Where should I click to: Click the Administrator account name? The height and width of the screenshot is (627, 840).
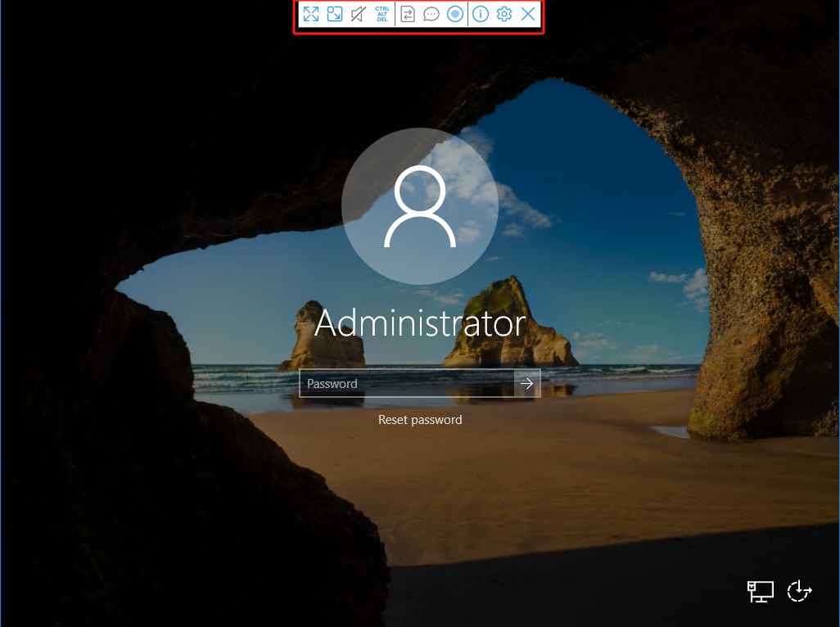point(420,323)
